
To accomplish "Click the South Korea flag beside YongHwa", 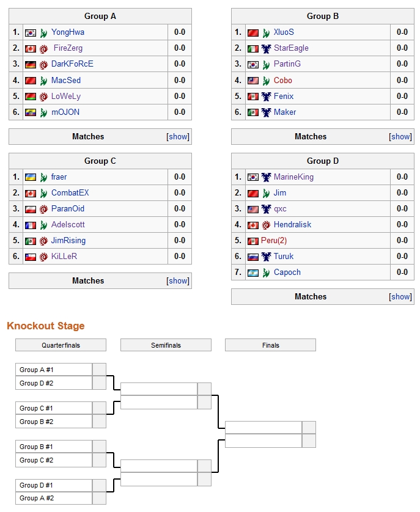I will 31,32.
